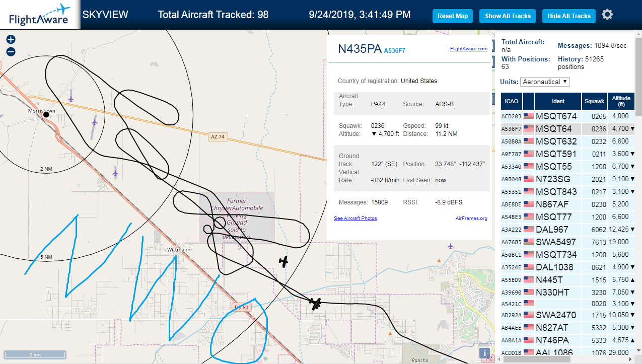The width and height of the screenshot is (642, 364).
Task: Sort by the blank flag column header
Action: (528, 101)
